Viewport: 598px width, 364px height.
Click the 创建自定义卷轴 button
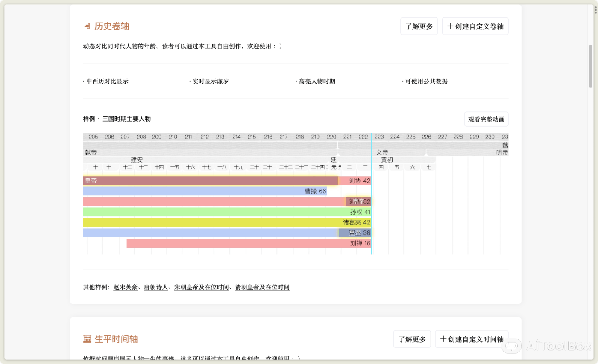[475, 26]
